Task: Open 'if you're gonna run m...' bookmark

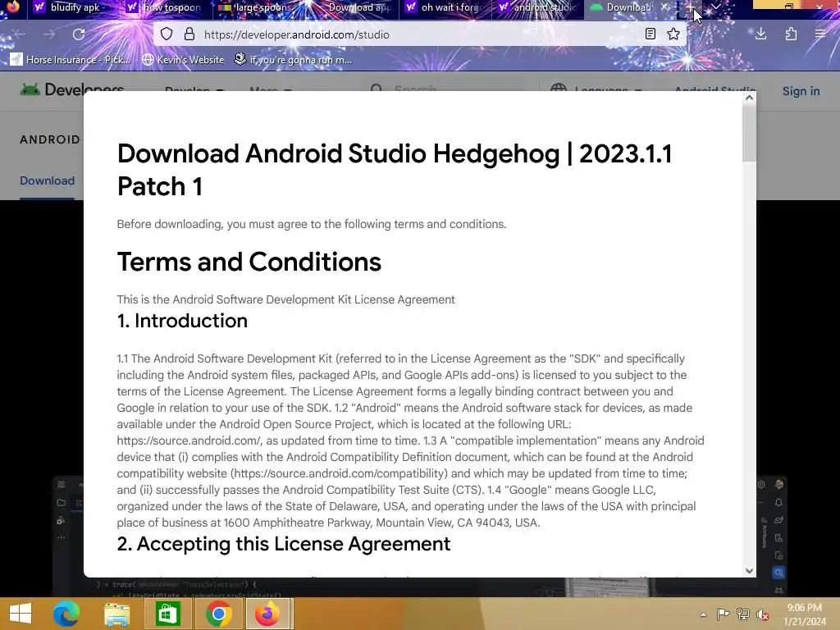Action: (293, 59)
